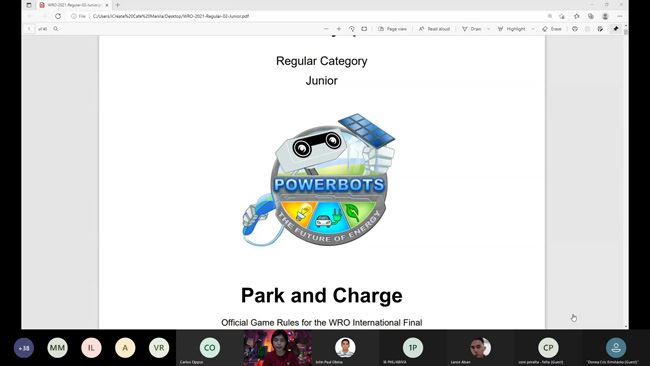Toggle the Read aloud feature

434,29
